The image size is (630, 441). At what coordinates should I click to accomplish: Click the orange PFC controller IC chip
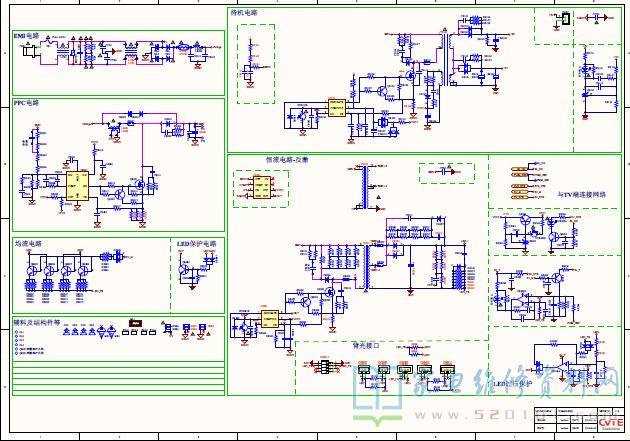coord(76,185)
